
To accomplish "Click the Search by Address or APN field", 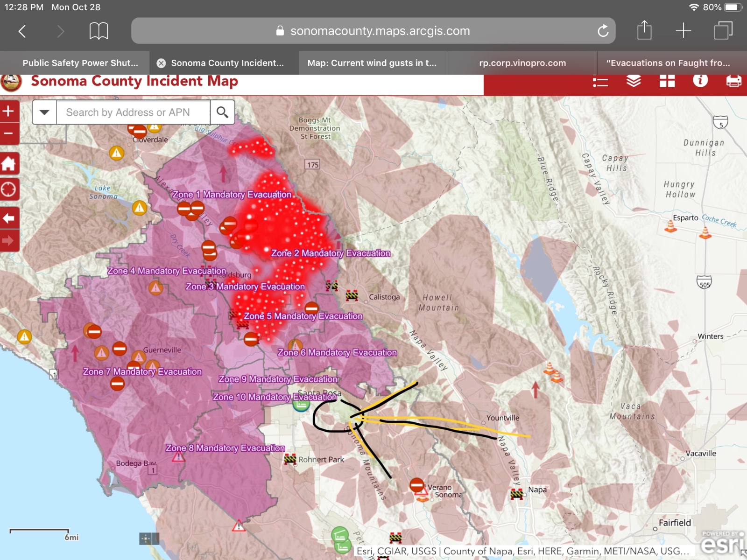I will point(133,112).
